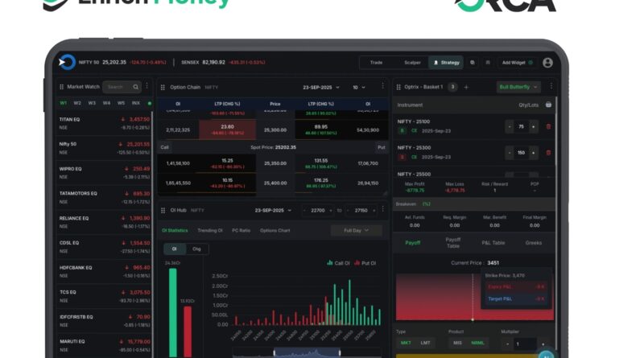The height and width of the screenshot is (358, 644).
Task: Open the Optrix panel three-dot menu
Action: [551, 87]
